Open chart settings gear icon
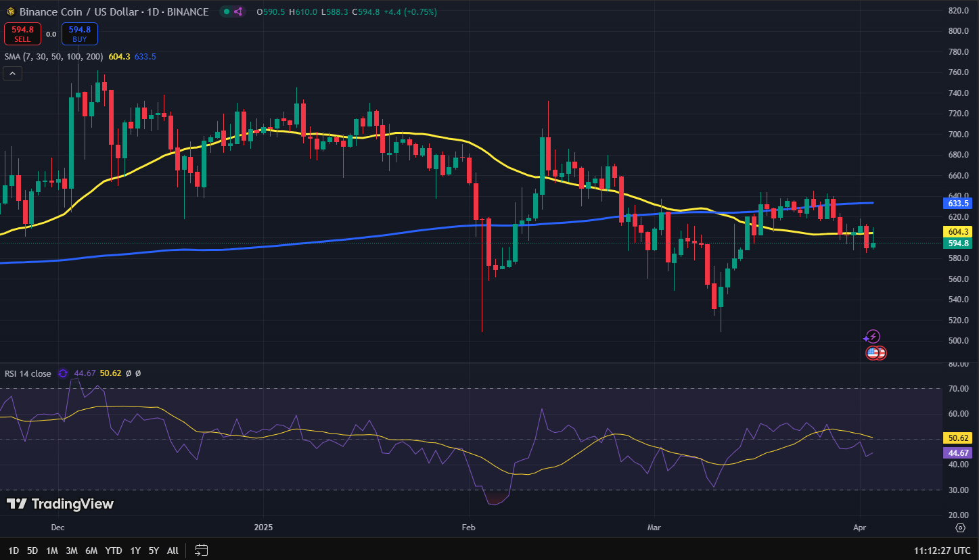The width and height of the screenshot is (979, 560). pos(960,528)
